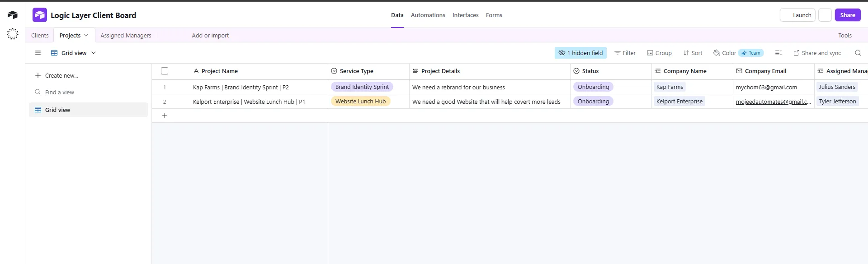Select row 2 number cell
The image size is (868, 264).
pos(165,102)
